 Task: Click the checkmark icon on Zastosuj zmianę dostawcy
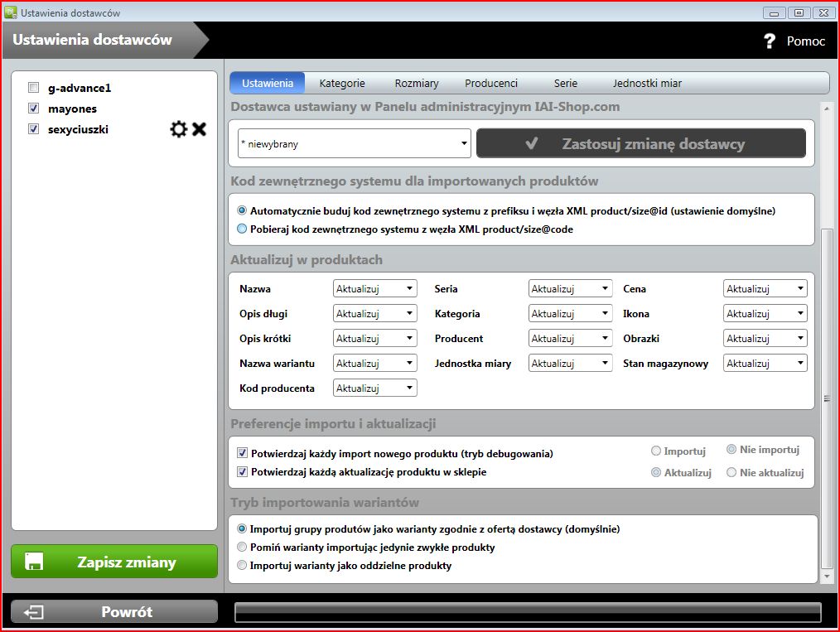(x=532, y=143)
